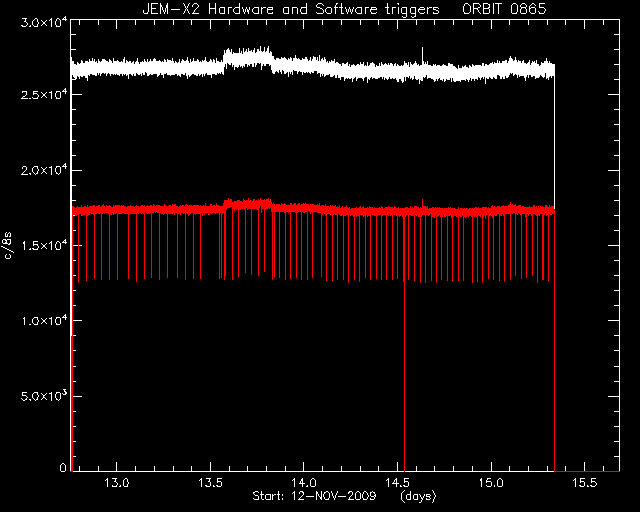640x512 pixels.
Task: Click the 15.0 x-axis tick label
Action: tap(491, 483)
